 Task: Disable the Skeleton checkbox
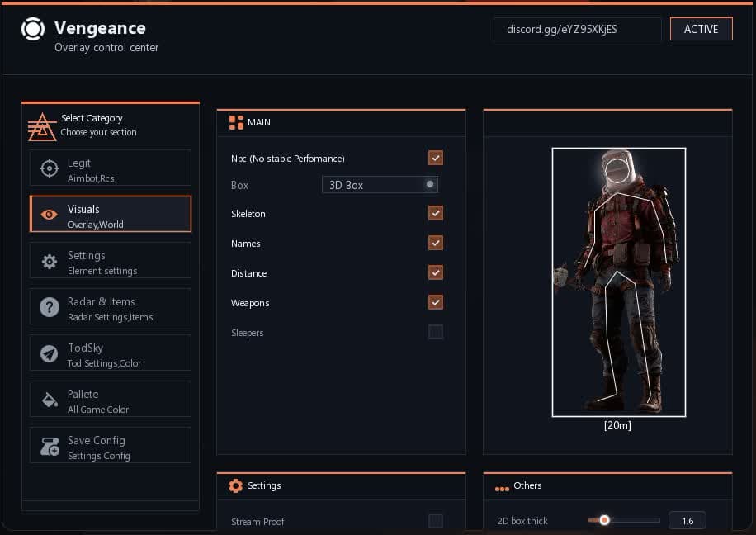tap(436, 214)
